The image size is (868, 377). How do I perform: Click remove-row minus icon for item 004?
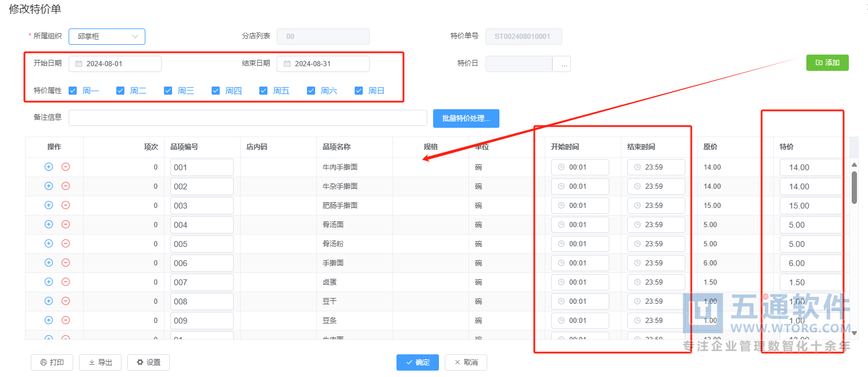[x=66, y=224]
